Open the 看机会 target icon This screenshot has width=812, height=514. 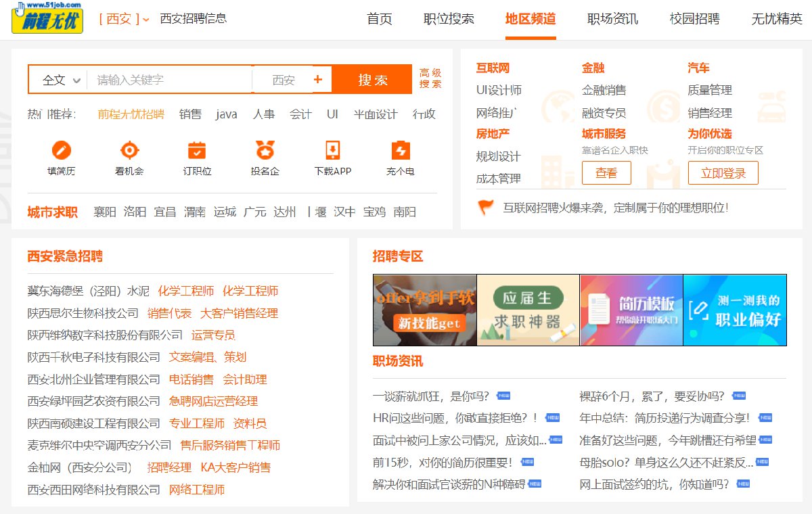129,150
